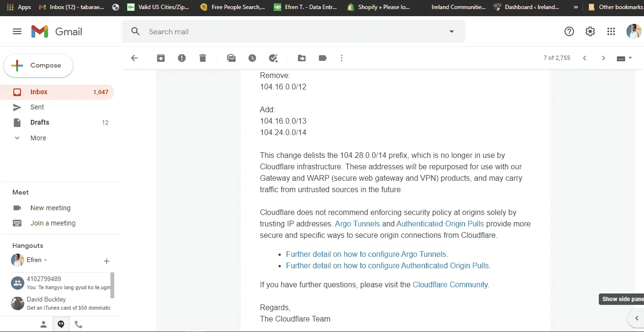Switch to Hangouts phone calls tab

pyautogui.click(x=79, y=324)
